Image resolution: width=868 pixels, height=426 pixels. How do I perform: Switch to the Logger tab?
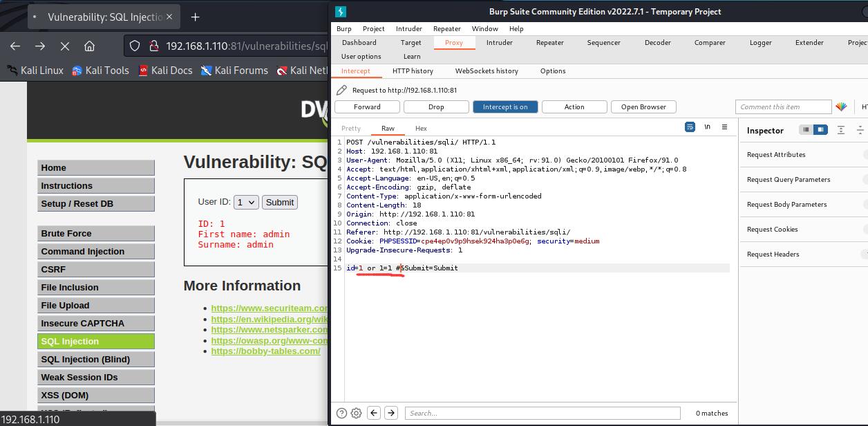(761, 42)
